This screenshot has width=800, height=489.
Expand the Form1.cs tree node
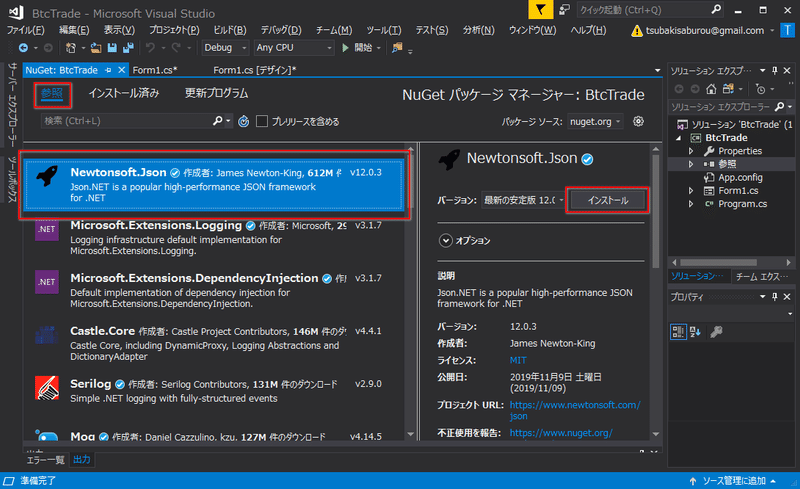pos(691,191)
